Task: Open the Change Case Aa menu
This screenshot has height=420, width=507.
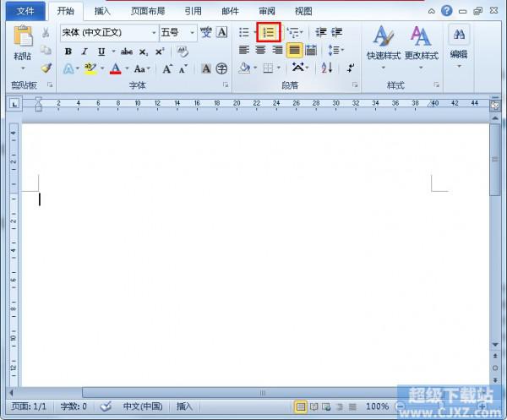Action: (142, 68)
